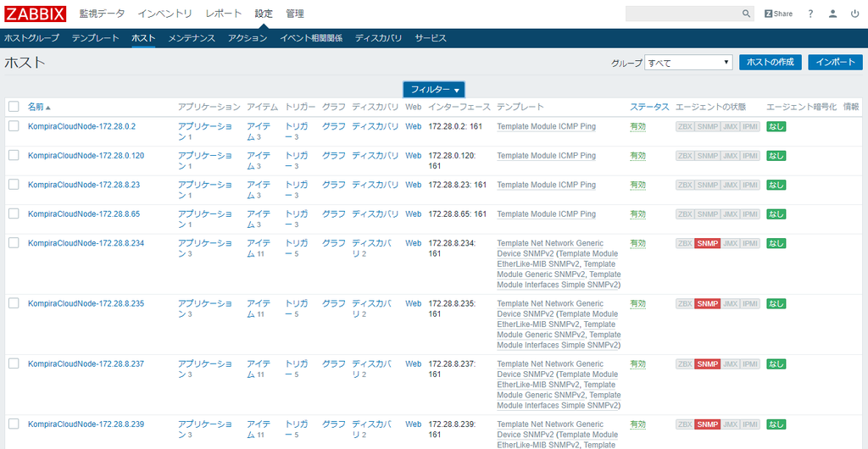The width and height of the screenshot is (868, 449).
Task: Click the sort arrow beside 名前 header
Action: (x=48, y=108)
